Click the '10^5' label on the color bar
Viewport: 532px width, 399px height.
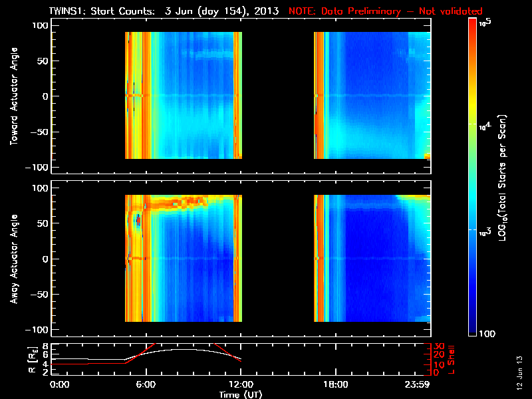point(485,23)
